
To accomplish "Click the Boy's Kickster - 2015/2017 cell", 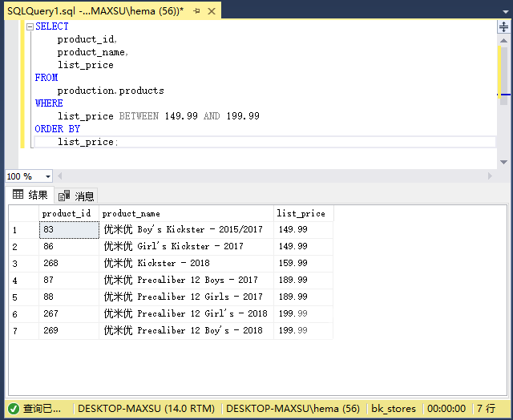I will 186,229.
